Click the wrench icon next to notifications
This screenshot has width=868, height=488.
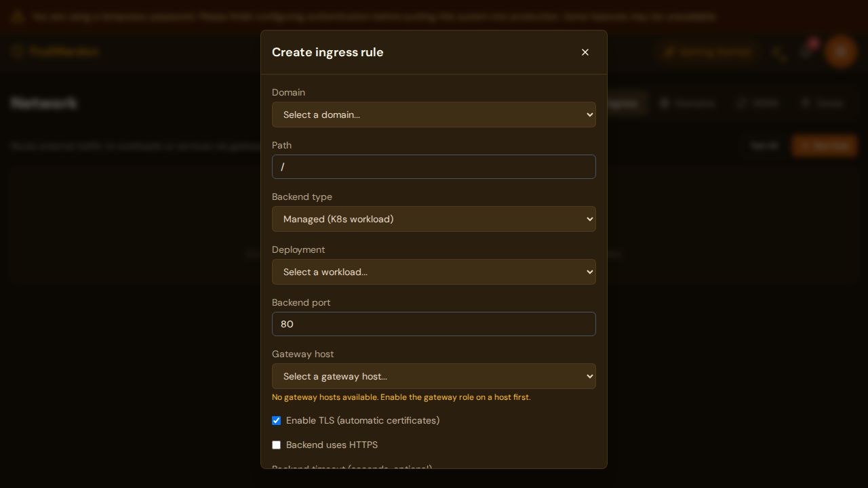coord(778,52)
